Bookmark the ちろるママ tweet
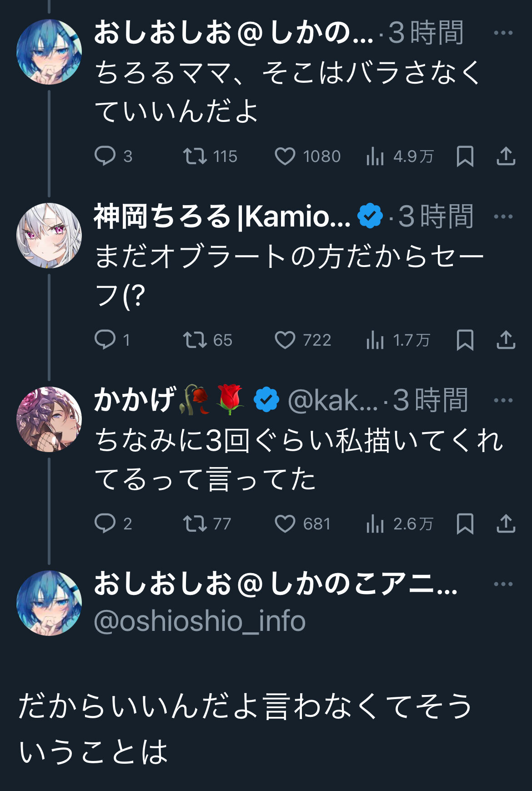Image resolution: width=532 pixels, height=791 pixels. (x=465, y=156)
